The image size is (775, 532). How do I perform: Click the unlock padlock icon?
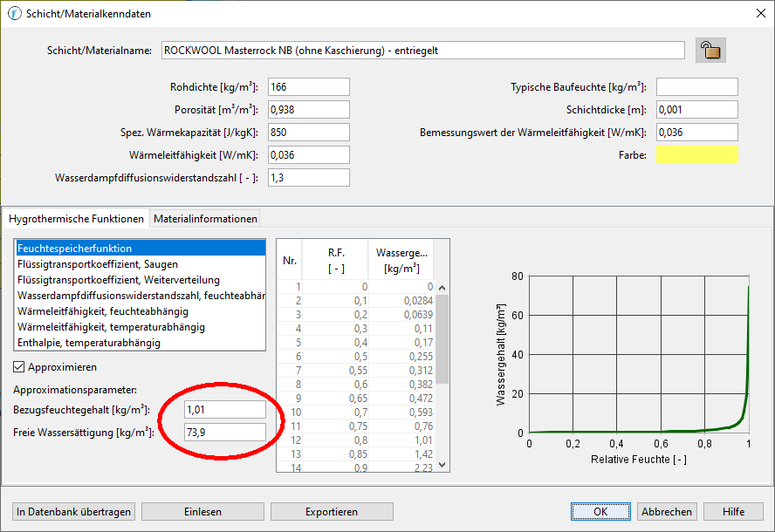711,51
